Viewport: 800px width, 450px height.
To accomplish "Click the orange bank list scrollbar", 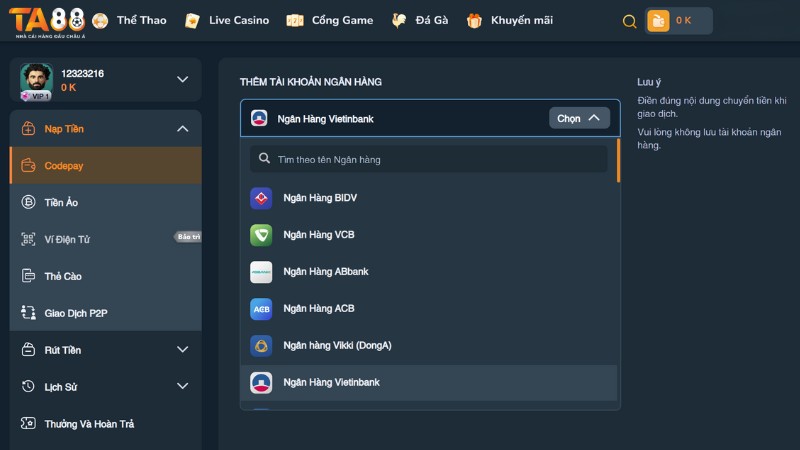I will pos(618,161).
